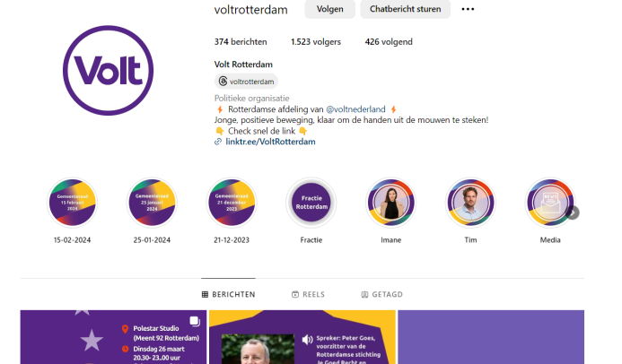Screen dimensions: 622x364
Task: Follow the account with Volgen button
Action: coord(330,9)
